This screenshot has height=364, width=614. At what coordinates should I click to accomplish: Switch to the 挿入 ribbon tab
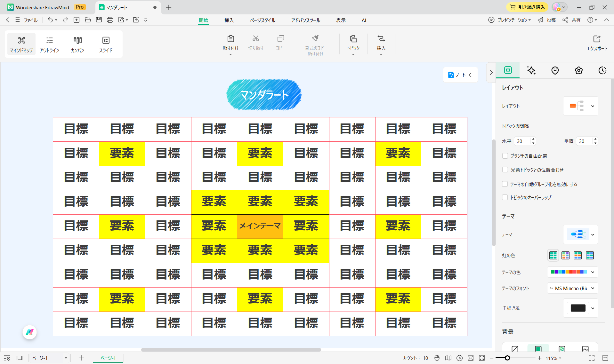(229, 20)
